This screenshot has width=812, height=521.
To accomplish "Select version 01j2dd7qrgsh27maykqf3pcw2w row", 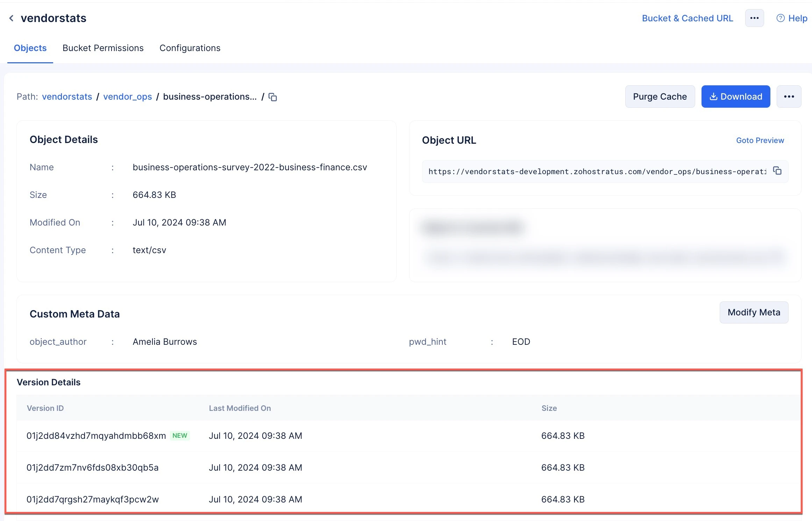I will (x=408, y=499).
